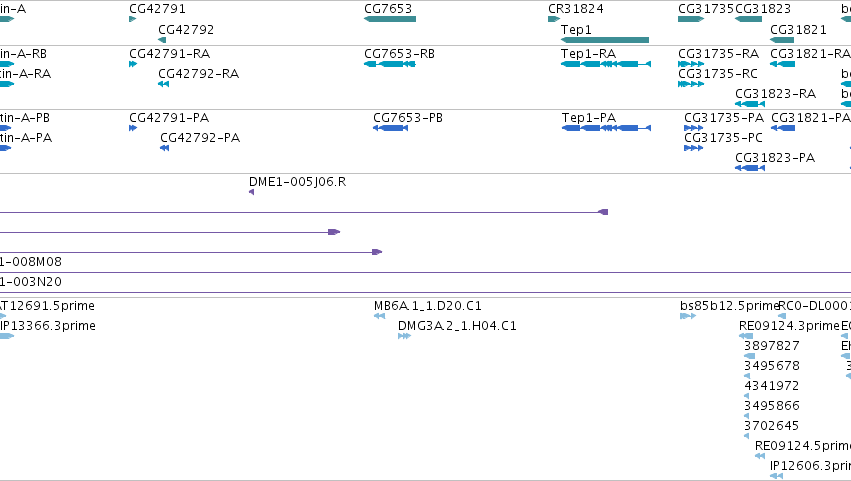This screenshot has width=851, height=481.
Task: Click the entry labeled 3702645
Action: pyautogui.click(x=772, y=426)
